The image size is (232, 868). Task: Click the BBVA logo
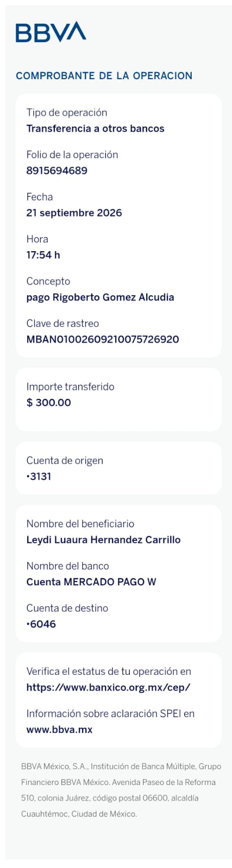[51, 32]
